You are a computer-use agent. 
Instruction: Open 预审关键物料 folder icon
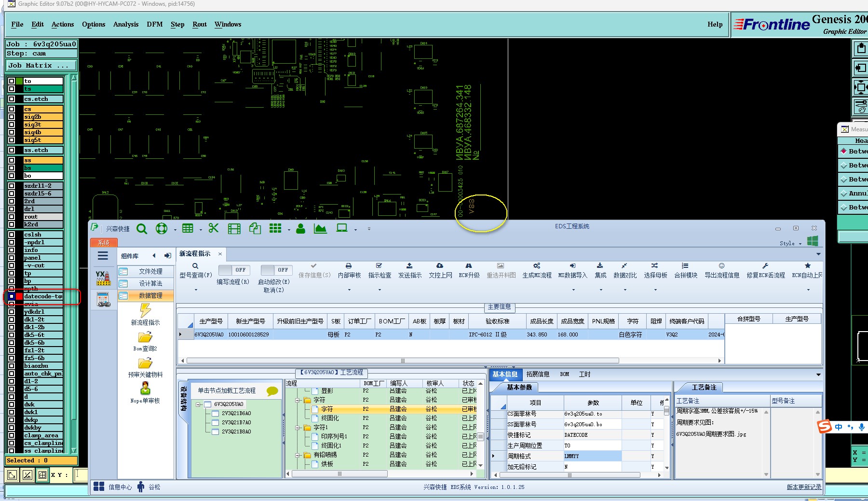click(145, 362)
